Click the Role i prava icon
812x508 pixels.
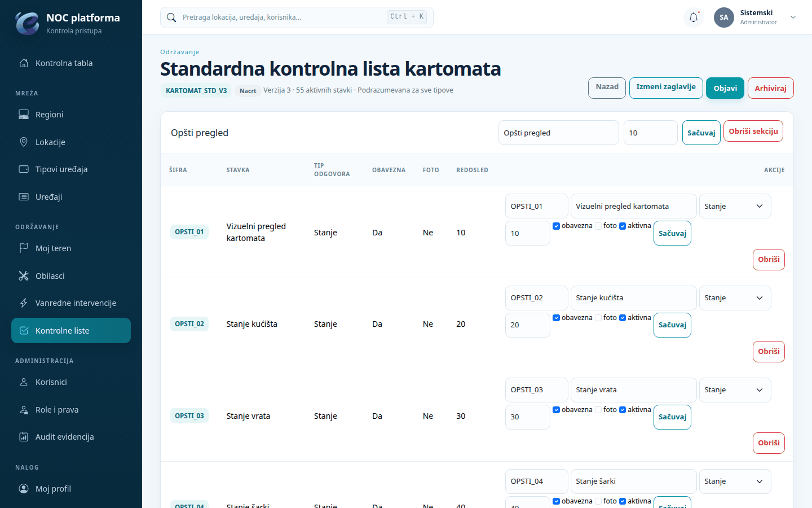(24, 410)
